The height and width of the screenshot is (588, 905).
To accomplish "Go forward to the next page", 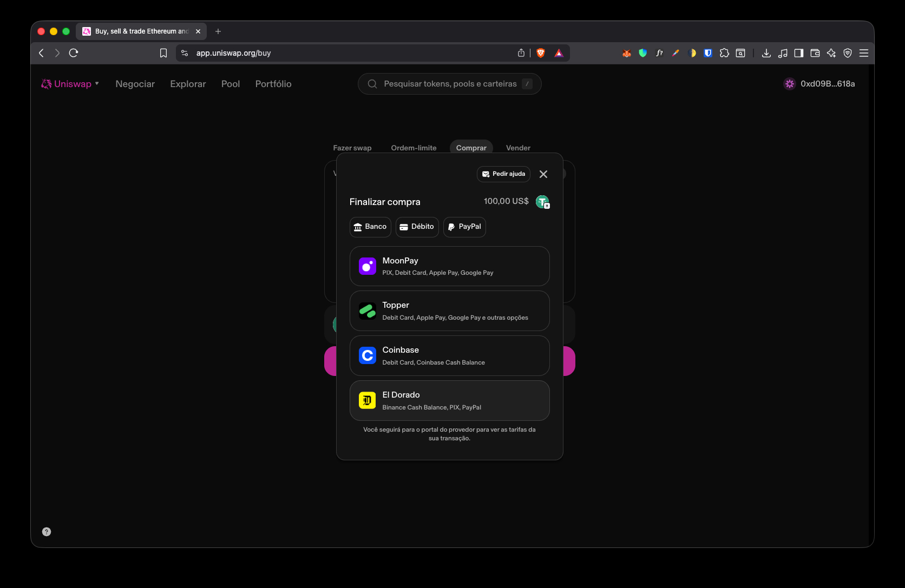I will click(57, 53).
